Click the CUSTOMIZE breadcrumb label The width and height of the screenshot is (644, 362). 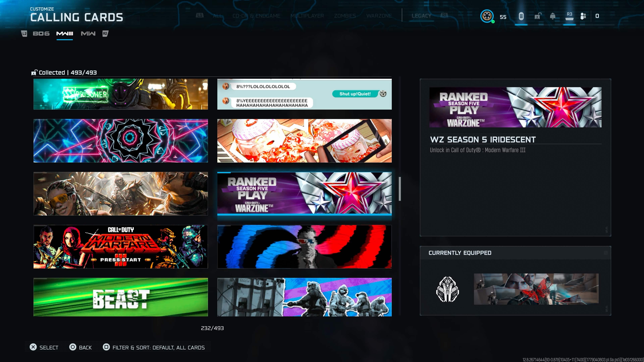pos(42,9)
